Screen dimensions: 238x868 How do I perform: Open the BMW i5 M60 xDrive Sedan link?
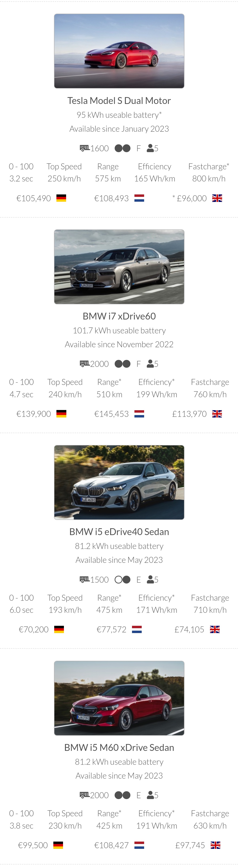(x=119, y=747)
